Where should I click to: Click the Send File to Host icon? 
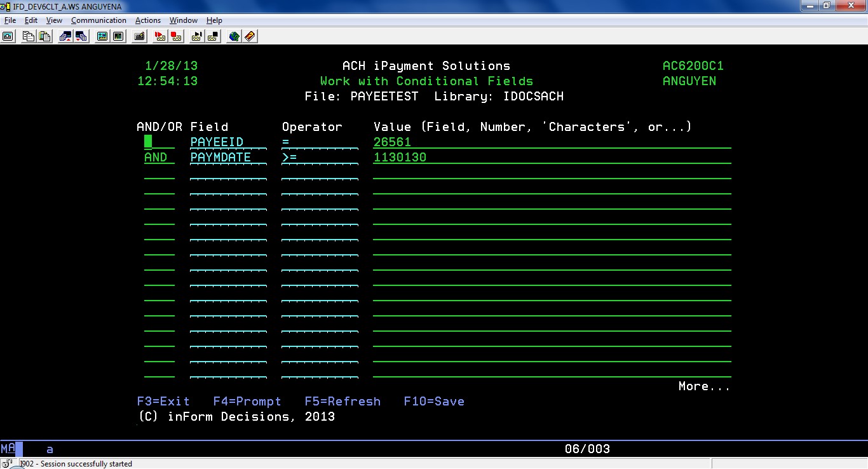point(65,36)
